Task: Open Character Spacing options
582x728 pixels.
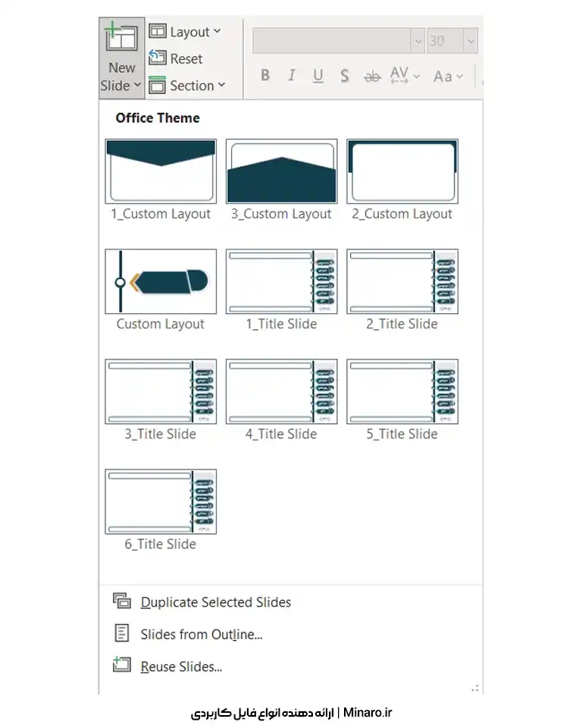Action: point(404,75)
